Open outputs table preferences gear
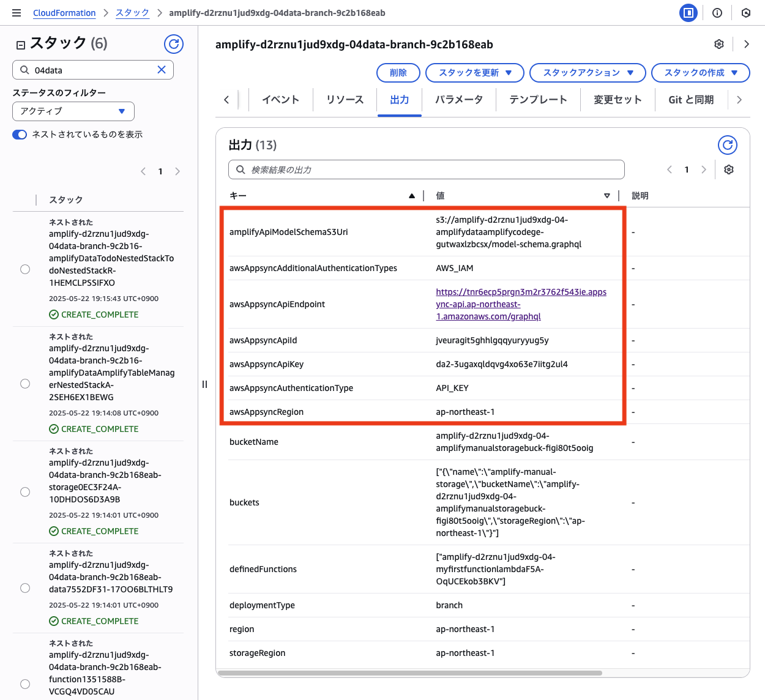Image resolution: width=765 pixels, height=700 pixels. [x=729, y=169]
